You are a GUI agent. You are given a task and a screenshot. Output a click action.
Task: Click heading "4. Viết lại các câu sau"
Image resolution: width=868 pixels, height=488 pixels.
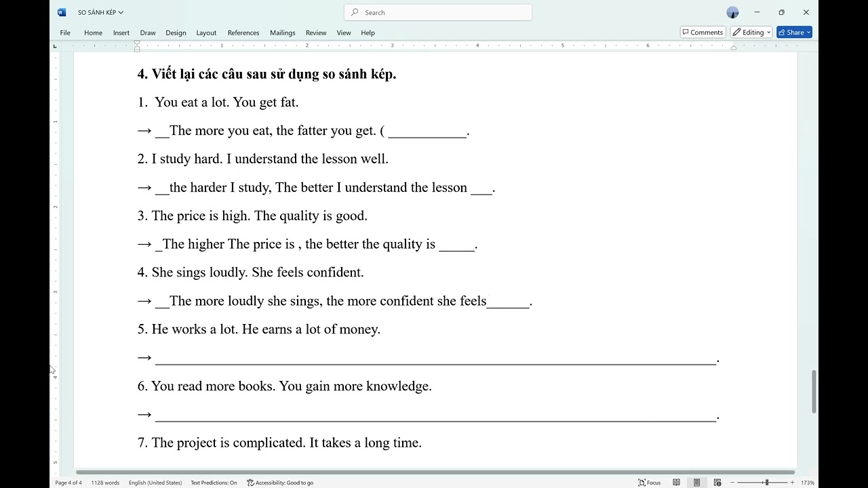click(x=267, y=74)
